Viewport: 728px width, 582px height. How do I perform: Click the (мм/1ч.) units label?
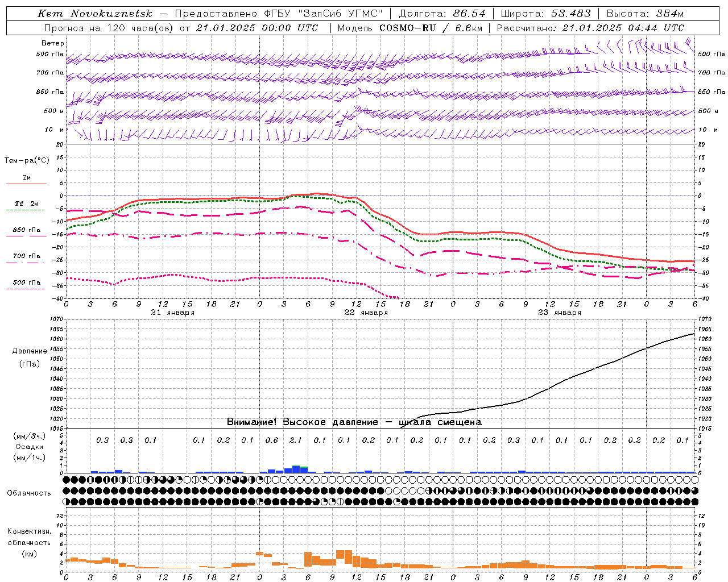tap(29, 458)
